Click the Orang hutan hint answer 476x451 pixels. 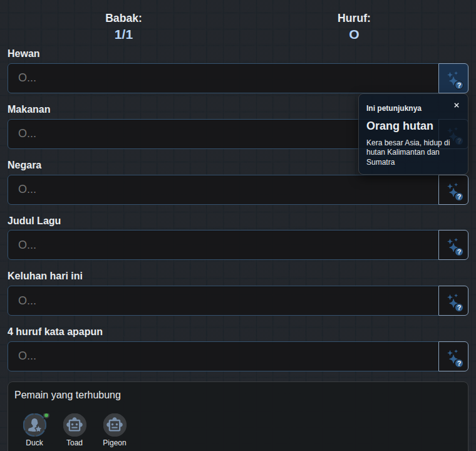coord(400,126)
